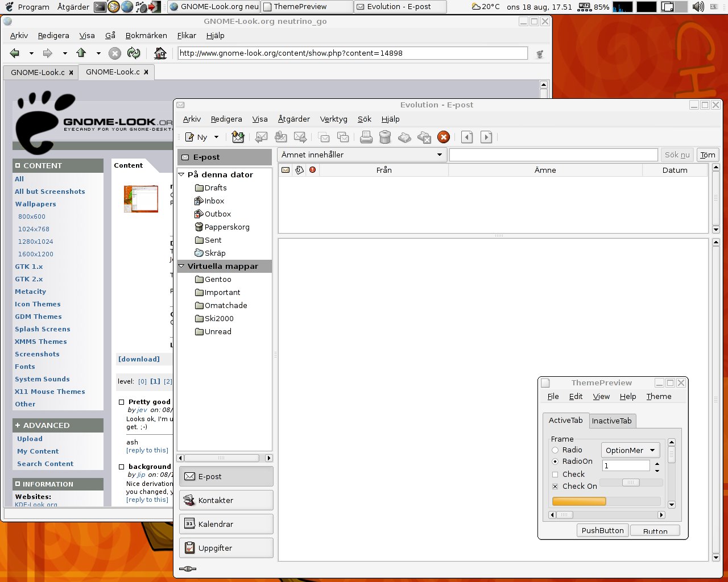
Task: Click the Reply to all icon in Evolution
Action: [x=281, y=137]
